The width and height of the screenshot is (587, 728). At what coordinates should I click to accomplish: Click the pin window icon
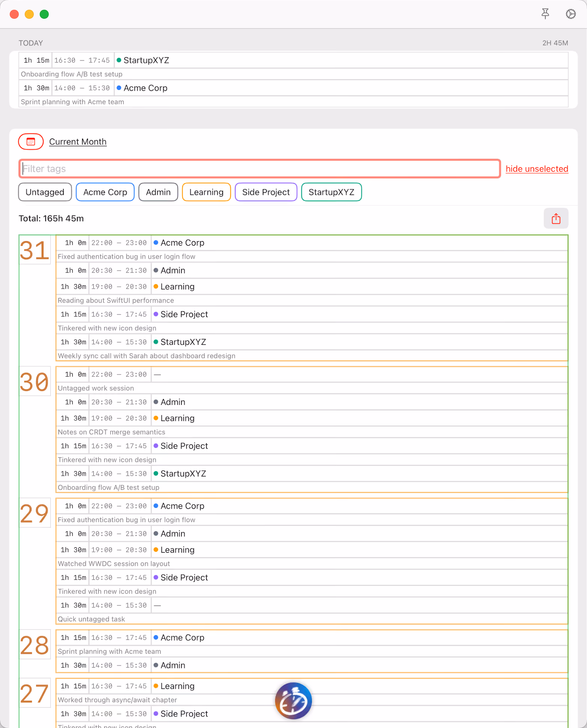tap(545, 14)
